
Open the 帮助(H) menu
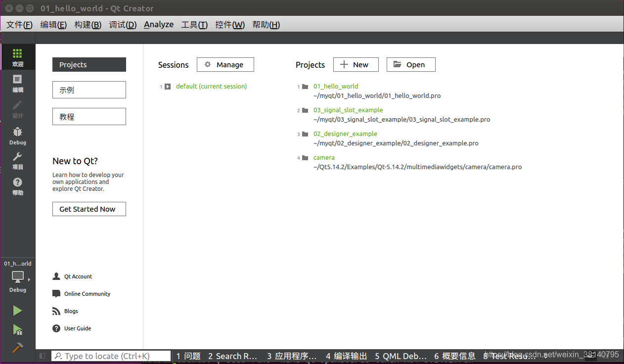(x=266, y=25)
